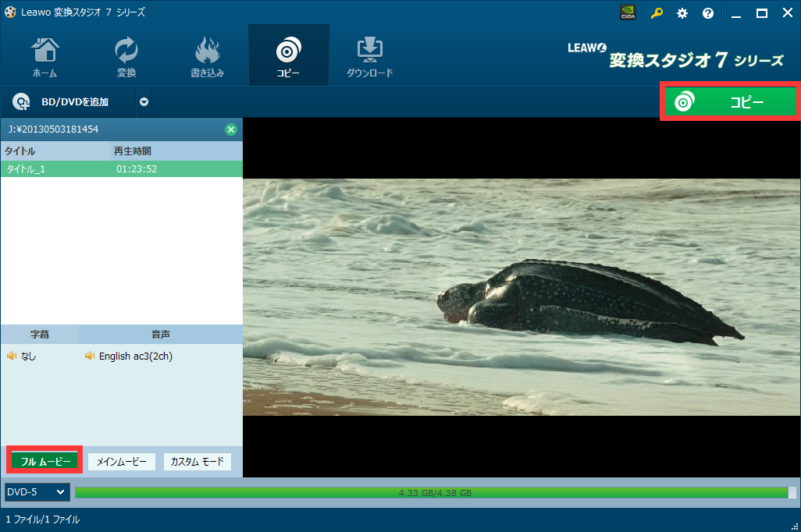Viewport: 801px width, 532px height.
Task: Select the コピー tab in the top navigation
Action: [x=289, y=55]
